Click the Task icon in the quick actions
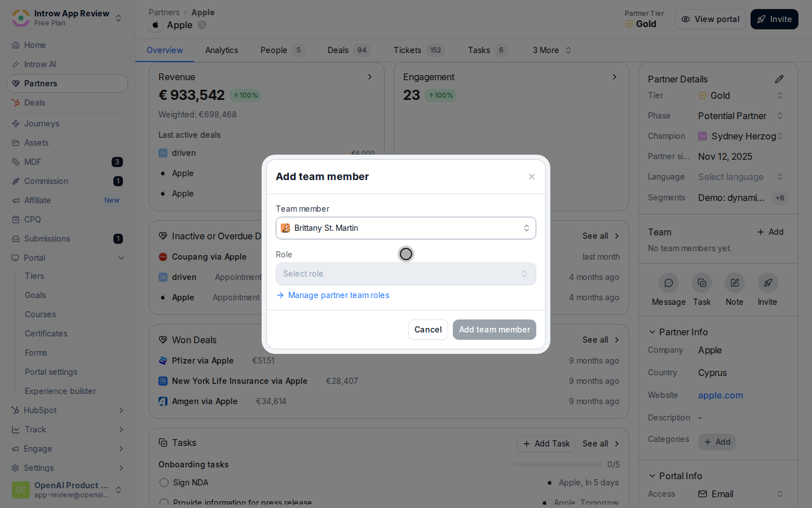The width and height of the screenshot is (812, 508). pos(702,283)
